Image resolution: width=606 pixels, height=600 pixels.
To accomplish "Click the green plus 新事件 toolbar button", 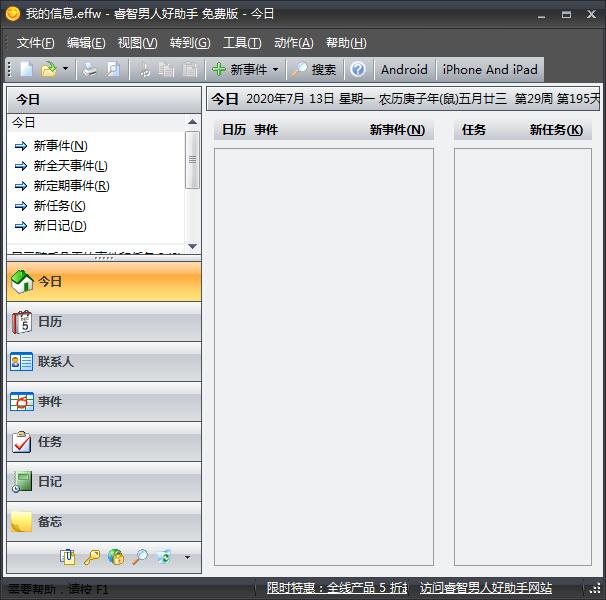I will point(240,70).
